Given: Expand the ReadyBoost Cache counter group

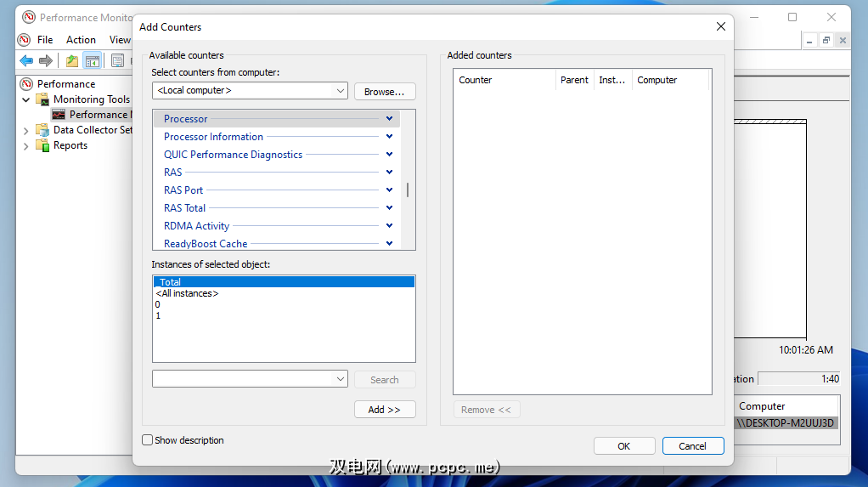Looking at the screenshot, I should coord(389,243).
